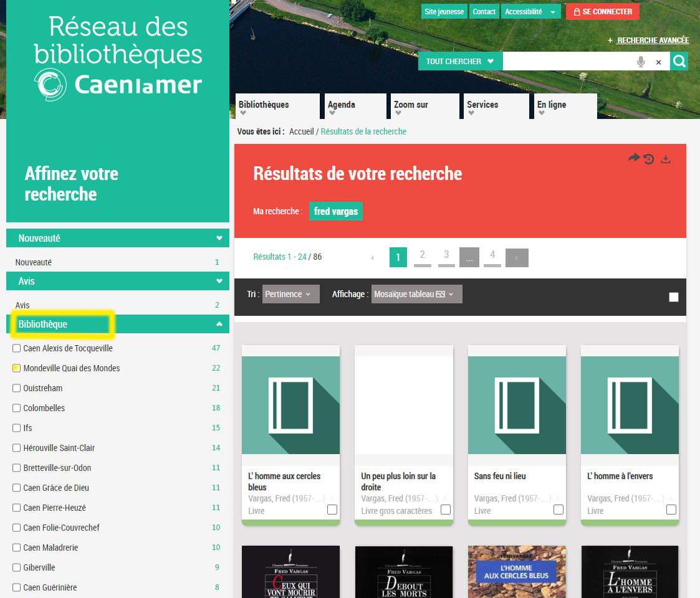Click the SE CONNECTER login button

pos(602,12)
